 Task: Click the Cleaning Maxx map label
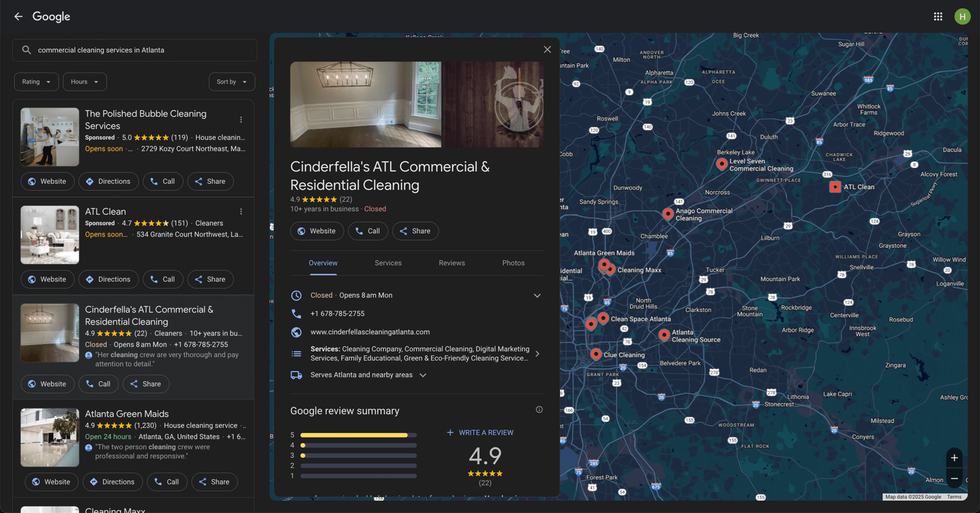pyautogui.click(x=639, y=270)
